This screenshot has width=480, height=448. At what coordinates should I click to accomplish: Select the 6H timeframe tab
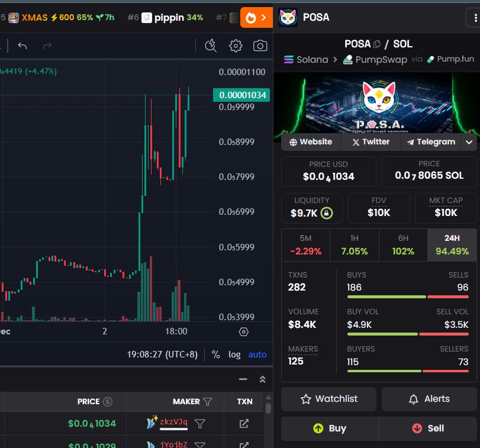click(x=403, y=245)
